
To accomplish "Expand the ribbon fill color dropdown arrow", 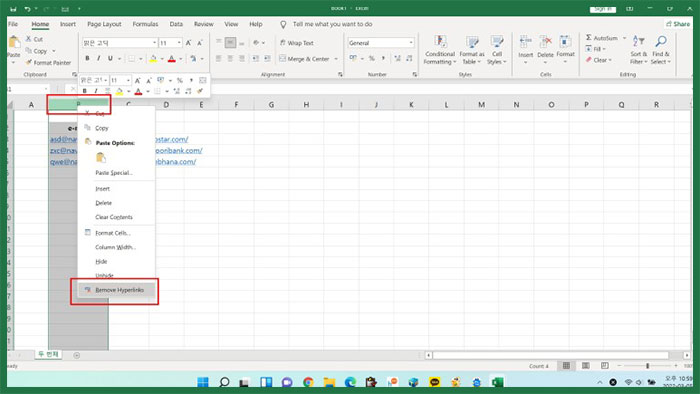I will coord(162,58).
